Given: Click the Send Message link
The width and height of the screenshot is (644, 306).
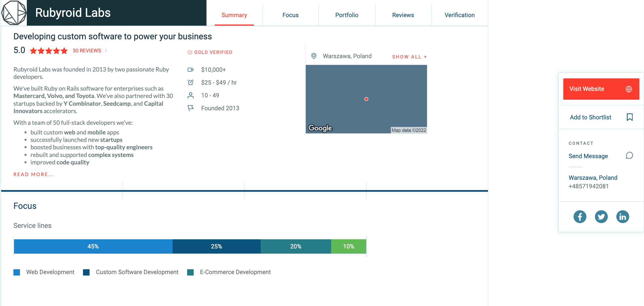Looking at the screenshot, I should tap(588, 156).
